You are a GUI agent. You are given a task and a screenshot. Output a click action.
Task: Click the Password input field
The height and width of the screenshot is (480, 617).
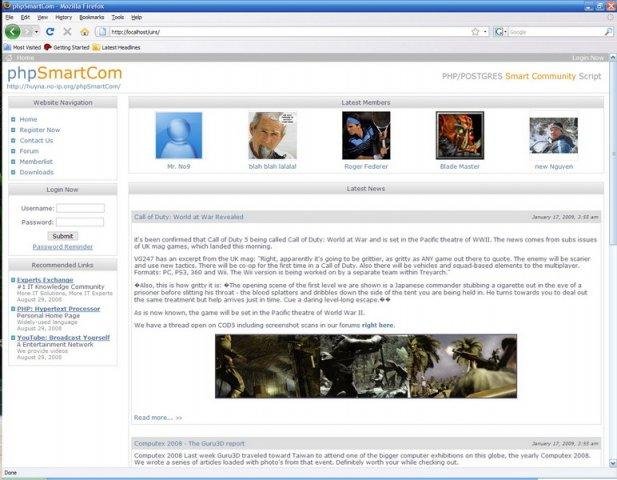point(80,222)
